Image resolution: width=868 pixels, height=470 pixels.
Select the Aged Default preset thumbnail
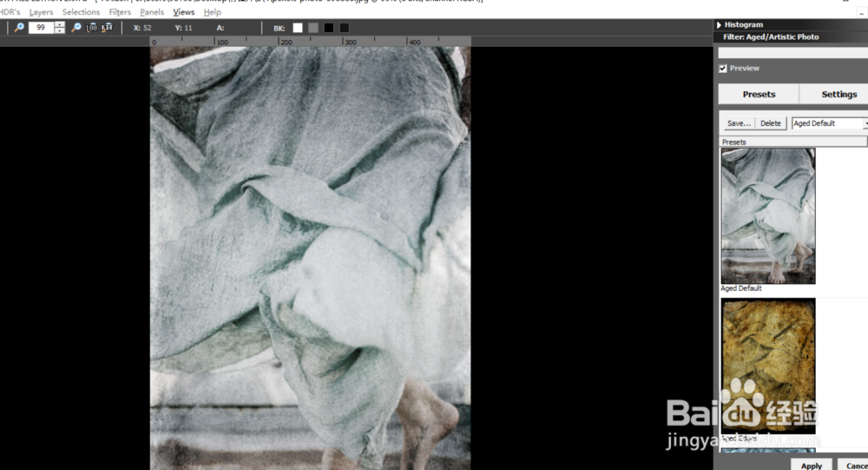click(x=768, y=216)
